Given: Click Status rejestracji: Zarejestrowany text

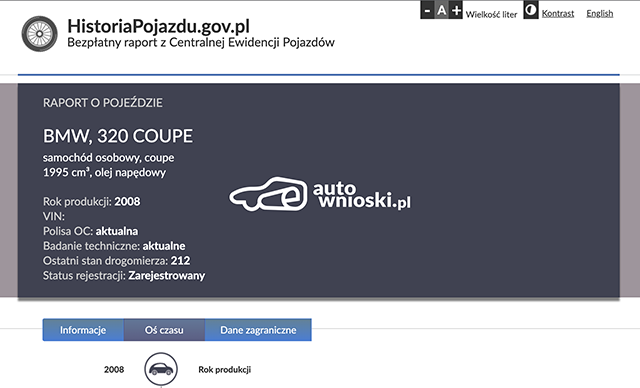Looking at the screenshot, I should click(124, 275).
